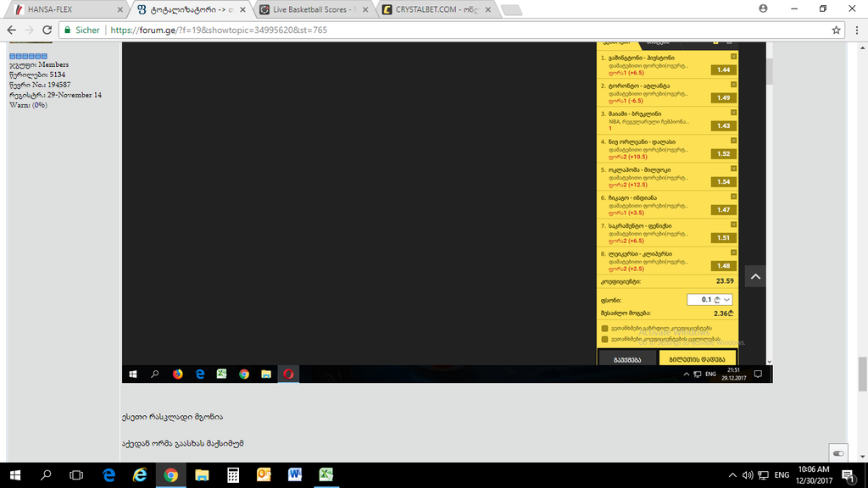Remove bet 2 ტორონტო - ატლანტა from the slip

733,85
